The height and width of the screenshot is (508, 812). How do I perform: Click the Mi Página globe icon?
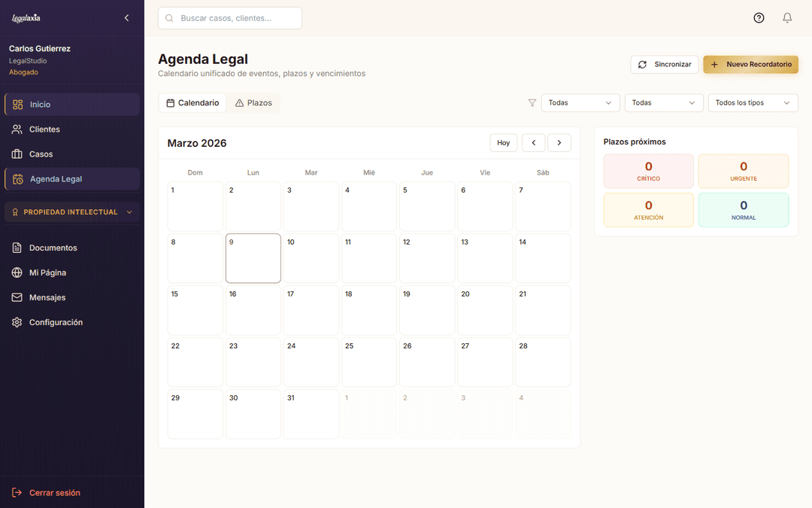(x=17, y=272)
